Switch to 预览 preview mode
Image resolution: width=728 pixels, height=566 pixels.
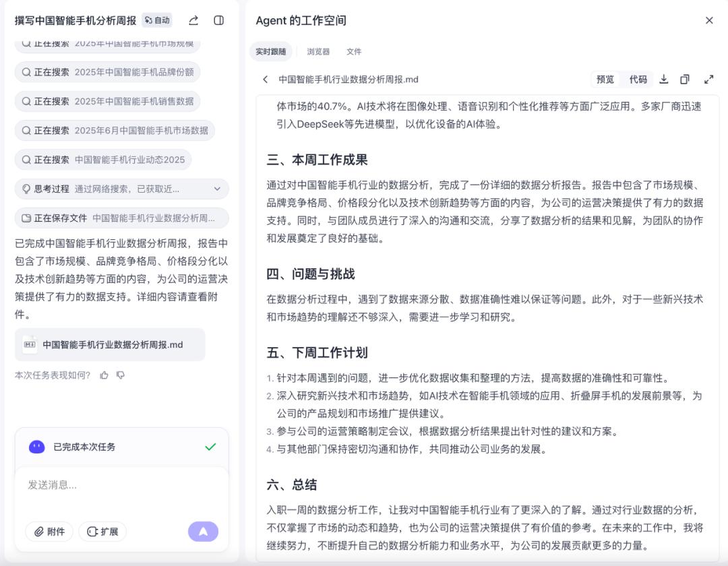click(605, 80)
